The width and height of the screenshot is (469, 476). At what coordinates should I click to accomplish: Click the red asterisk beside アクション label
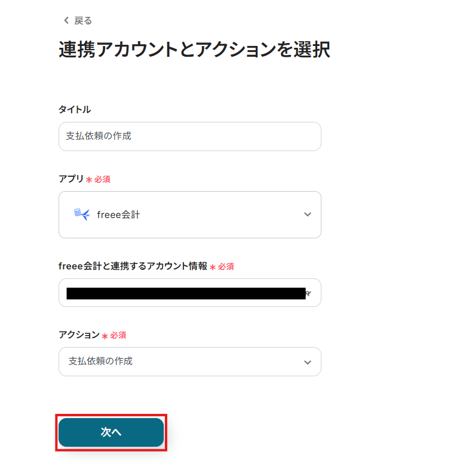105,336
